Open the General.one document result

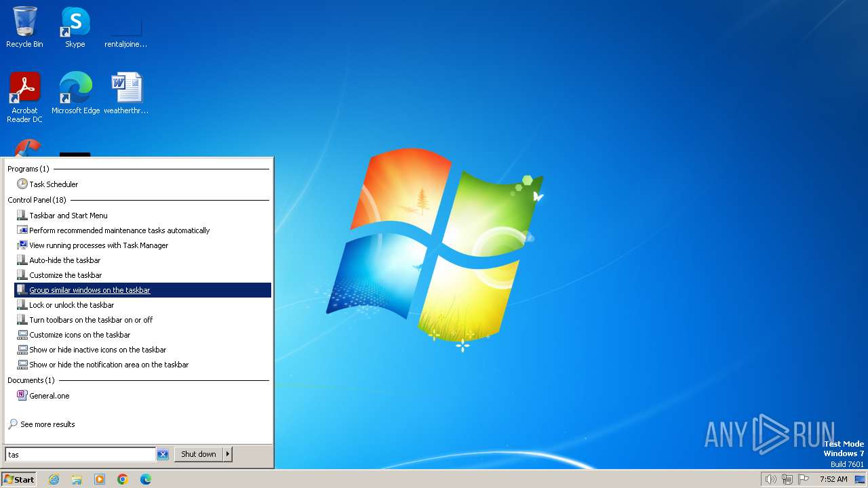tap(143, 396)
